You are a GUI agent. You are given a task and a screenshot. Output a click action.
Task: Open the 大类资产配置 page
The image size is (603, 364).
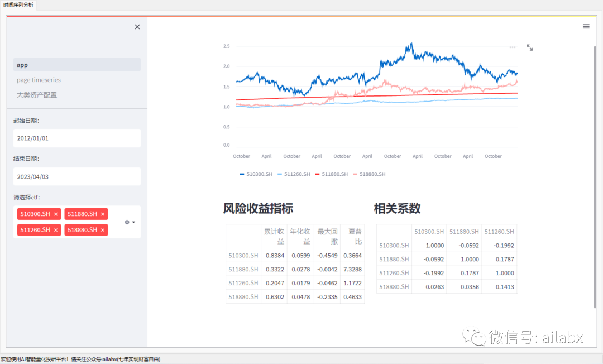pos(37,95)
